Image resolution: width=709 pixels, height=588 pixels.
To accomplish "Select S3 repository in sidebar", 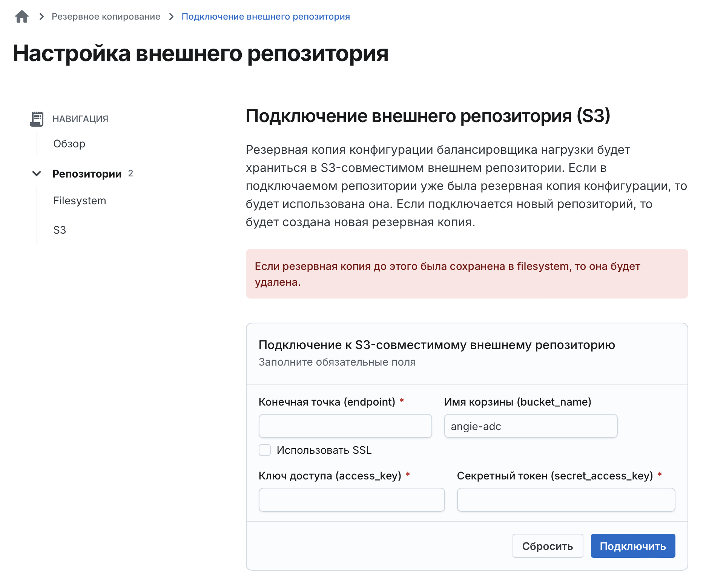I will pyautogui.click(x=60, y=230).
